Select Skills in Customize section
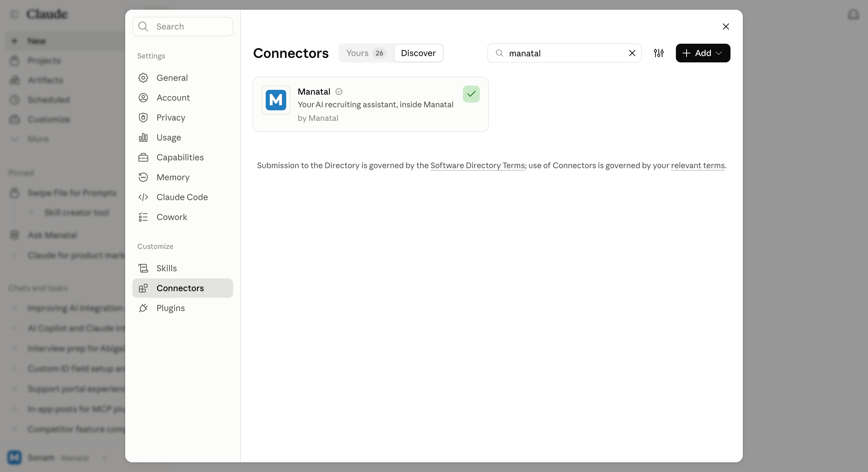This screenshot has height=472, width=868. (183, 268)
